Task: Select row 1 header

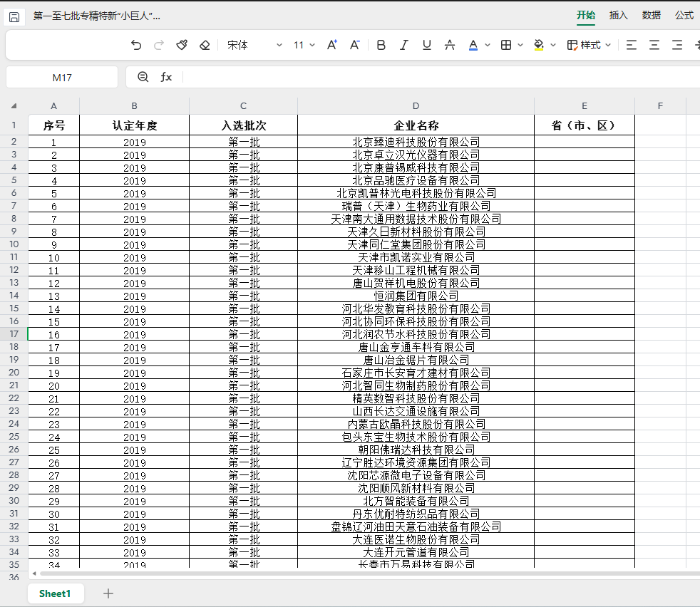Action: click(14, 125)
